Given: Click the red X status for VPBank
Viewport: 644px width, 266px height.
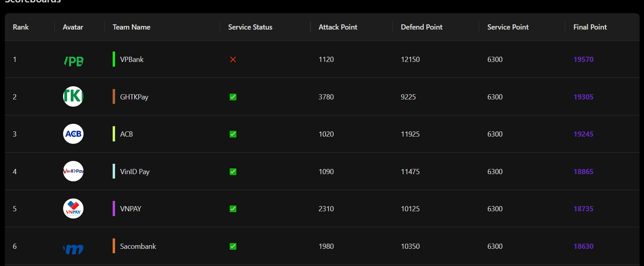Looking at the screenshot, I should point(233,60).
